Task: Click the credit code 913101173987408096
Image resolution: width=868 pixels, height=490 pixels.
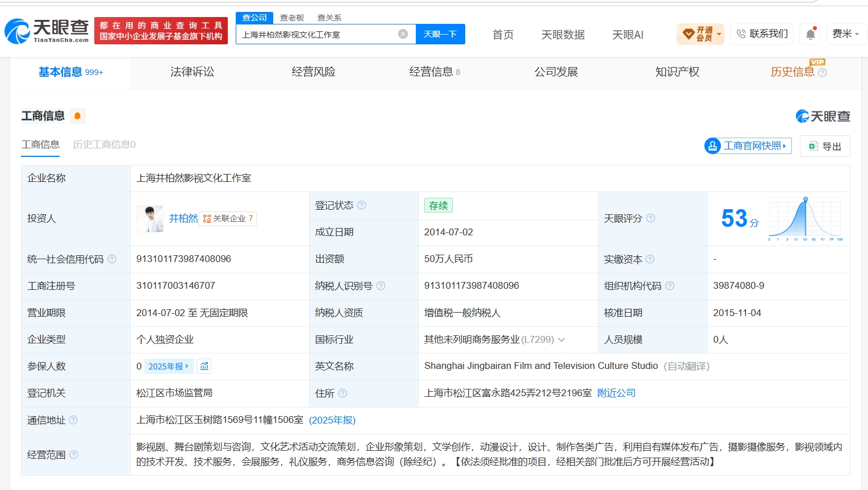Action: click(x=183, y=259)
